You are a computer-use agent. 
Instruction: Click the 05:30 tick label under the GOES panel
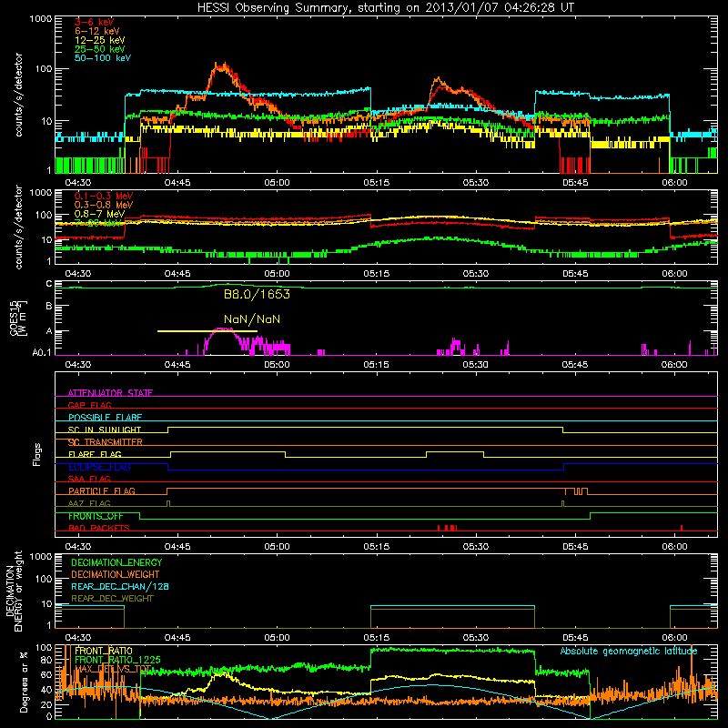(475, 365)
